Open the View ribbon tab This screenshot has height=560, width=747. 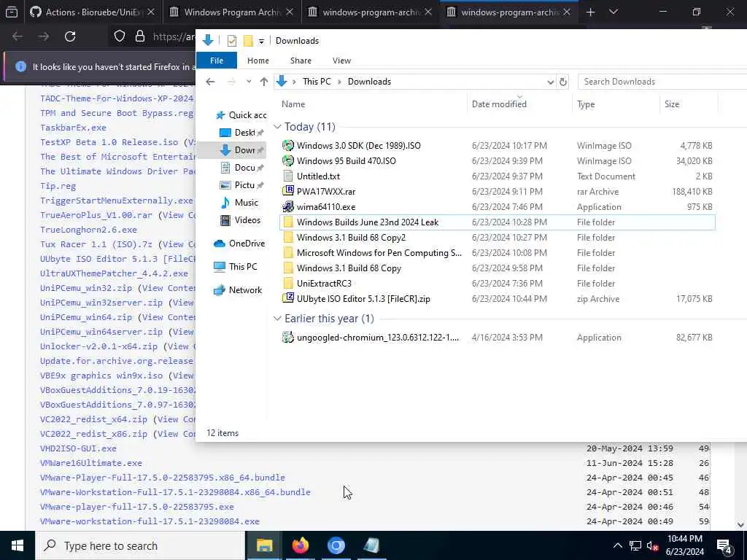coord(341,61)
